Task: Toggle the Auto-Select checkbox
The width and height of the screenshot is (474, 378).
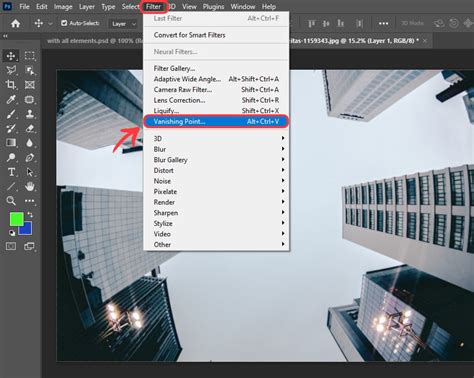Action: (x=64, y=23)
